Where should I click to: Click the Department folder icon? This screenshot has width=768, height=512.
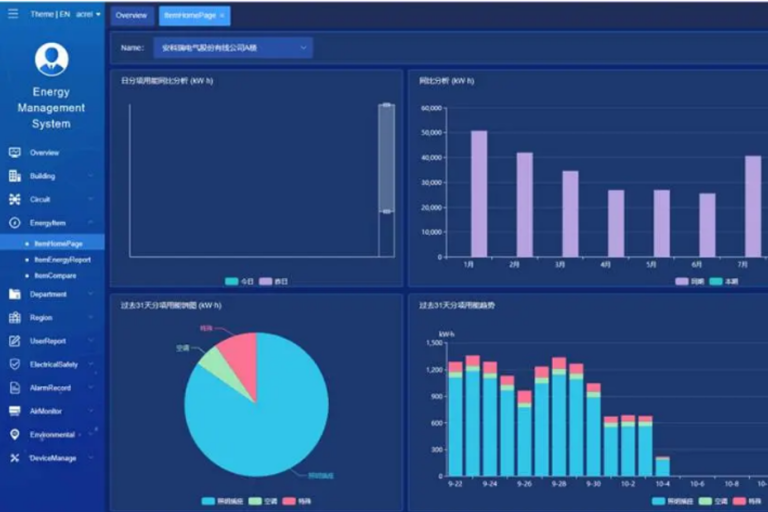pyautogui.click(x=14, y=294)
